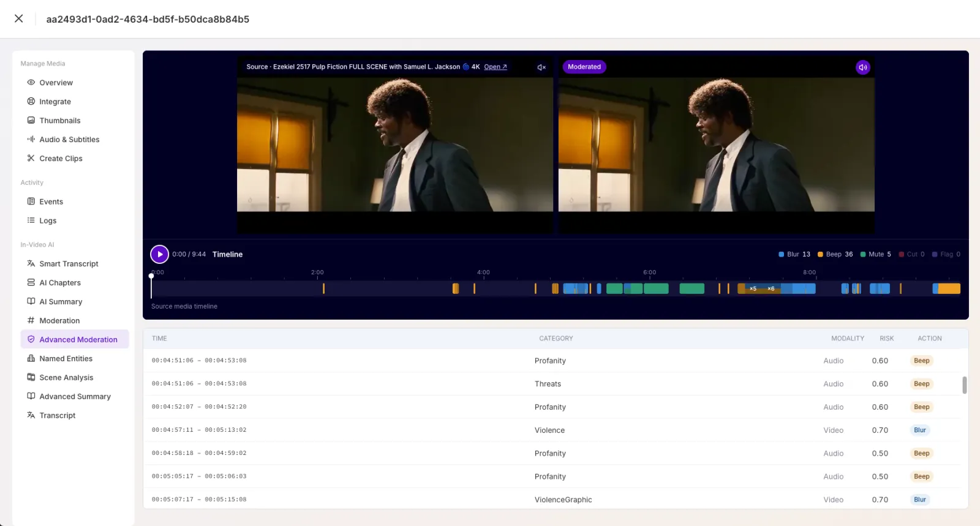Click the Audio & Subtitles waveform icon
The image size is (980, 526).
[31, 139]
